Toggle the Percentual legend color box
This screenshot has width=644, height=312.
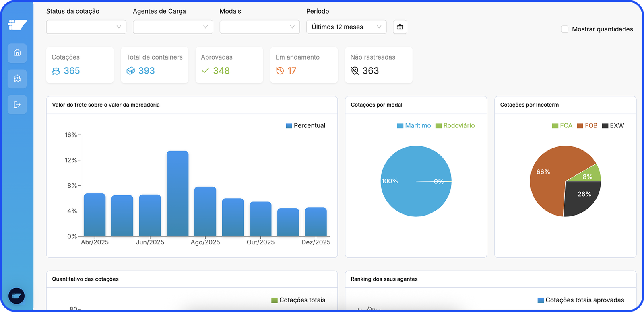pos(289,126)
